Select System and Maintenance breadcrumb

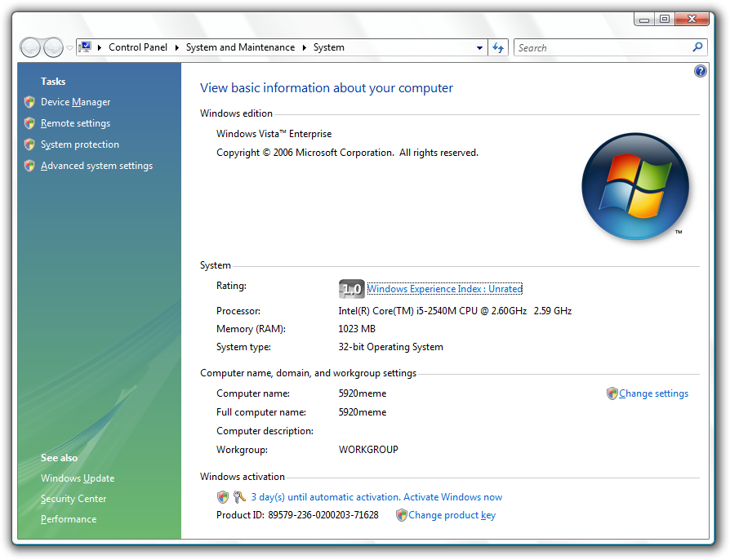240,47
